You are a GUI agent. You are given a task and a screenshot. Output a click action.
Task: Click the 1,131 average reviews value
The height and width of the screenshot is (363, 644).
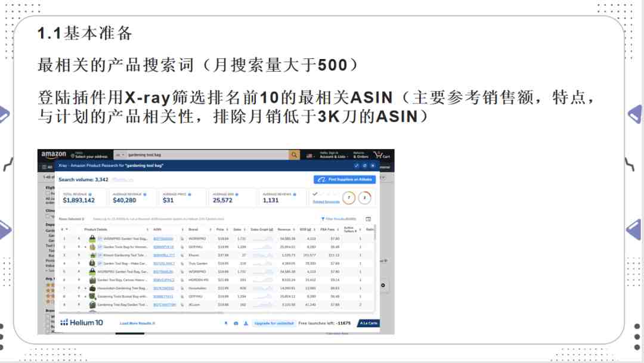pos(271,200)
